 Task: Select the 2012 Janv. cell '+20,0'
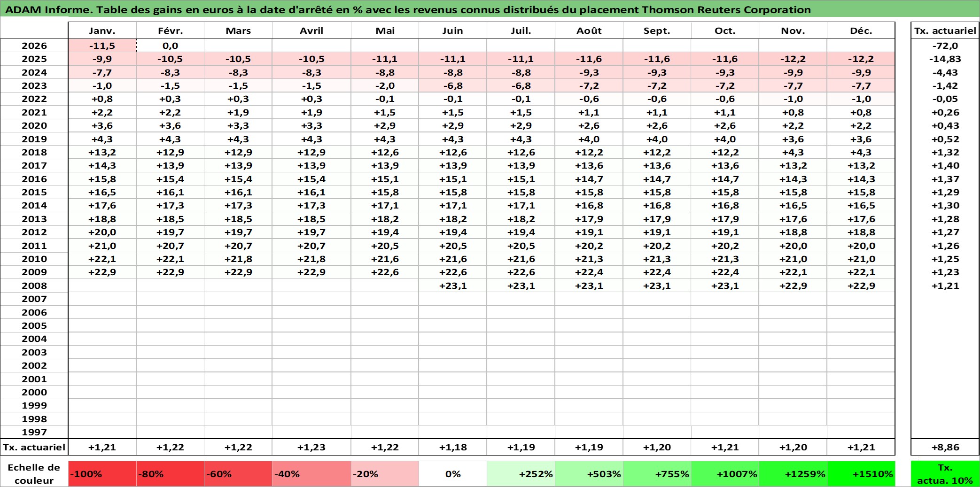[x=102, y=232]
